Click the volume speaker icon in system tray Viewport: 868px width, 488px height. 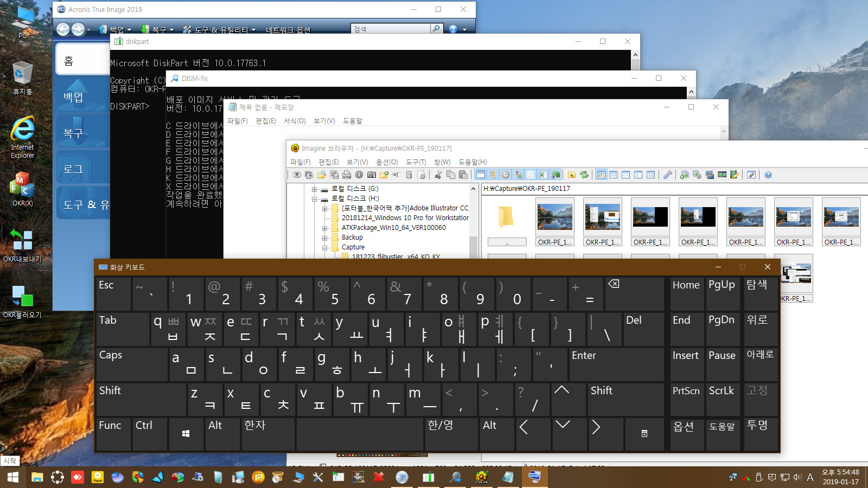click(x=797, y=477)
